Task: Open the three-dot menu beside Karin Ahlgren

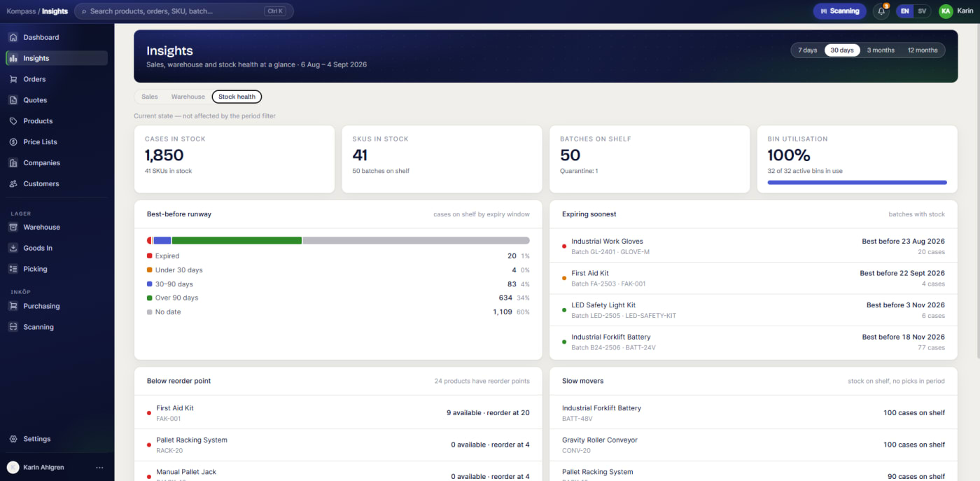Action: pos(99,467)
